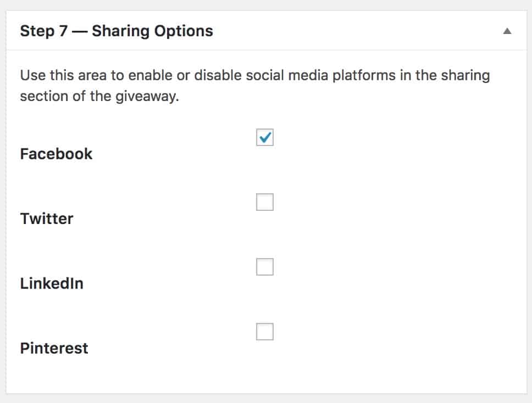Click the Twitter label text
Screen dimensions: 532x403
point(47,219)
